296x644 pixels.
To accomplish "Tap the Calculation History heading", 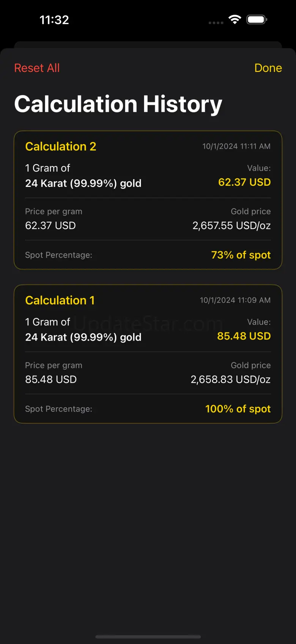I will click(x=118, y=104).
